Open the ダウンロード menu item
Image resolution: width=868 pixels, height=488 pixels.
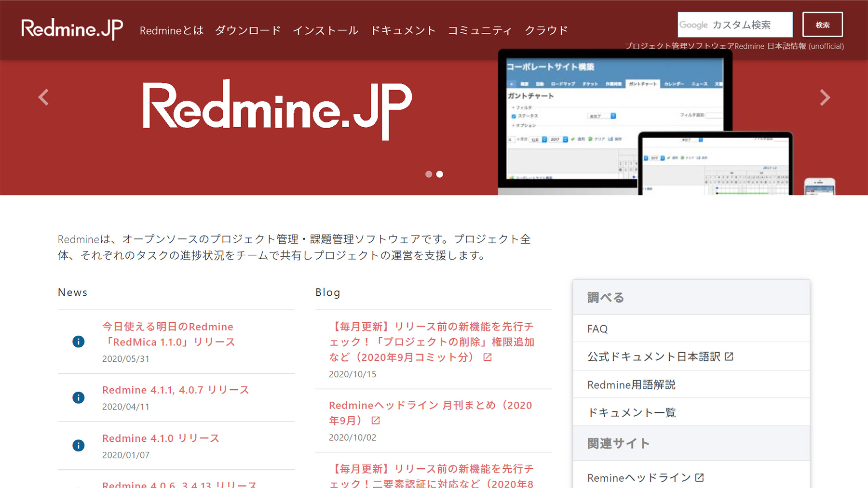[248, 30]
